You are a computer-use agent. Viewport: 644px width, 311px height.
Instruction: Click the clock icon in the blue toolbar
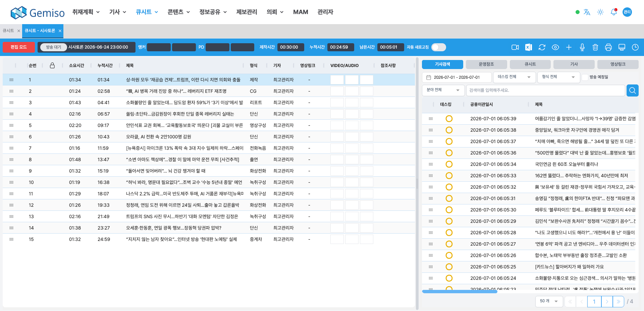635,47
